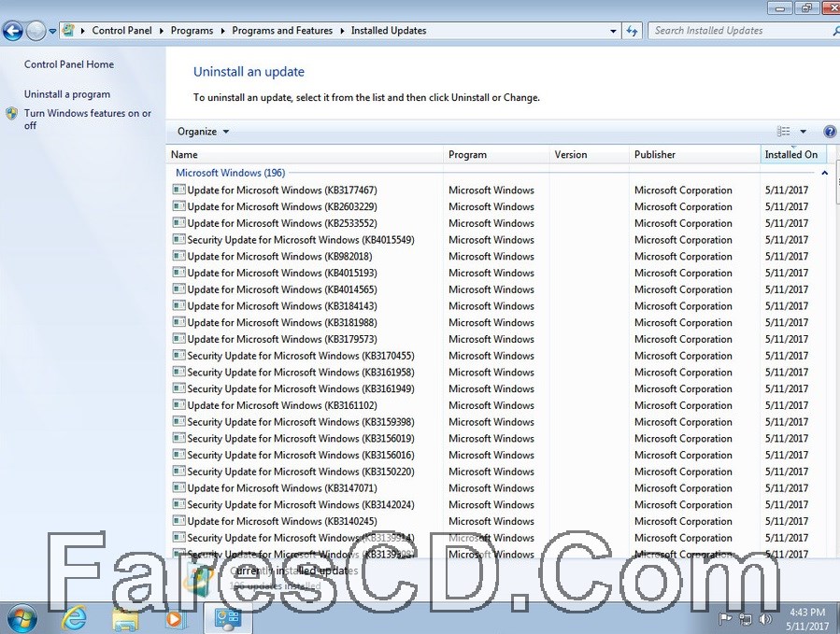Click the icon of update KB2603229
This screenshot has height=634, width=840.
178,206
